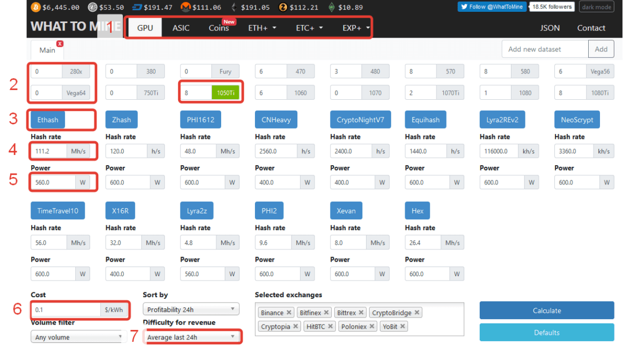This screenshot has height=354, width=644.
Task: Remove Bitfinex from selected exchanges
Action: 326,313
